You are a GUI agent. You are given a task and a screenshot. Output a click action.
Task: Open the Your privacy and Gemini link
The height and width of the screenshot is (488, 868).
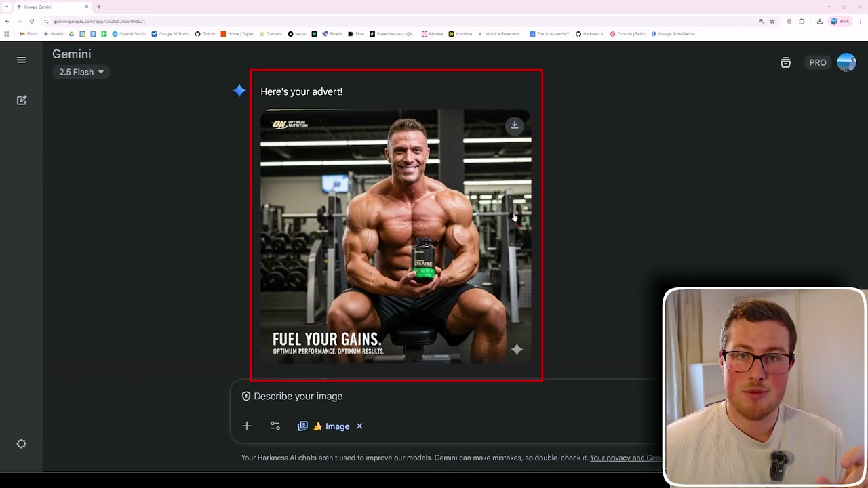pyautogui.click(x=626, y=457)
